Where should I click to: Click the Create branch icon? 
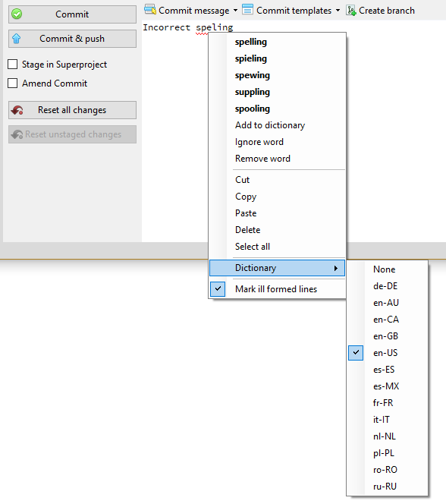click(x=351, y=11)
